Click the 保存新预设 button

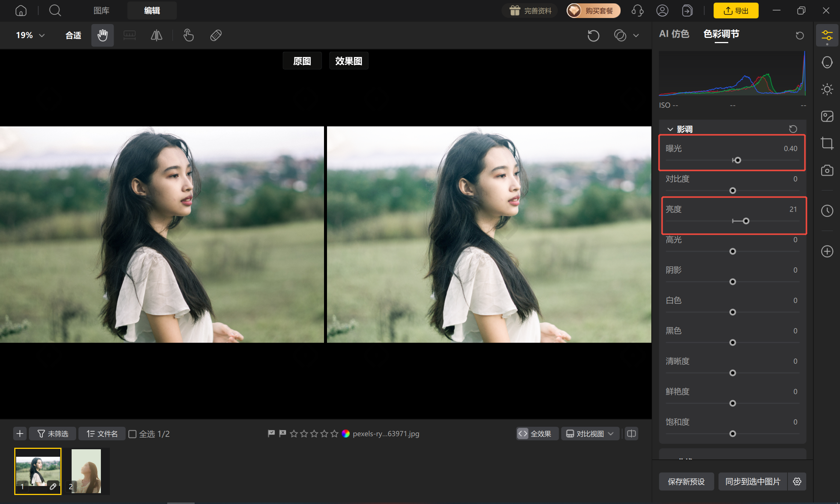pyautogui.click(x=686, y=481)
